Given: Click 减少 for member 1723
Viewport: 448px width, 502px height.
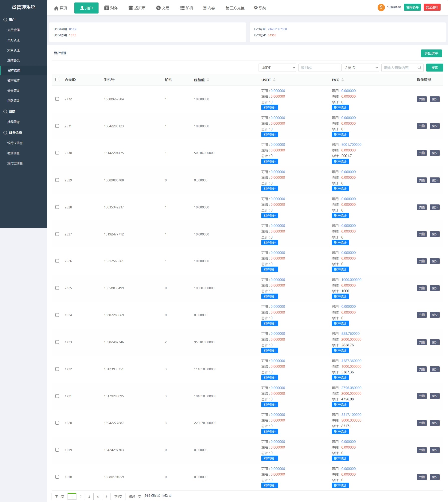Looking at the screenshot, I should coord(434,342).
